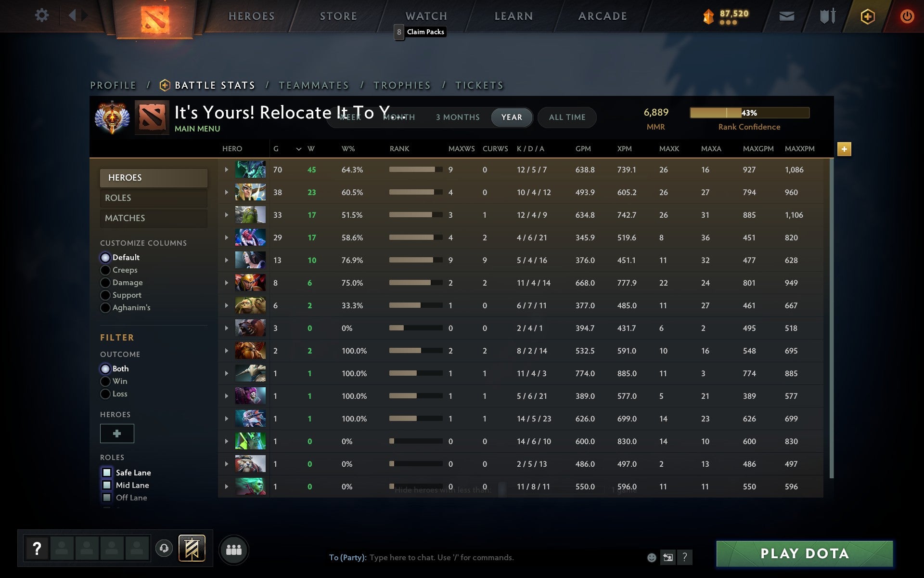Expand the hero row with 76.9% win rate
The height and width of the screenshot is (578, 924).
click(226, 260)
